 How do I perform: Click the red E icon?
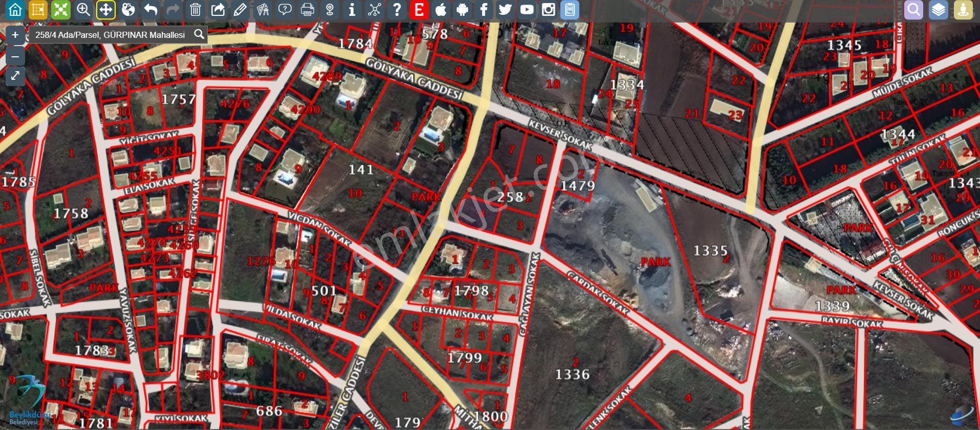pyautogui.click(x=419, y=10)
